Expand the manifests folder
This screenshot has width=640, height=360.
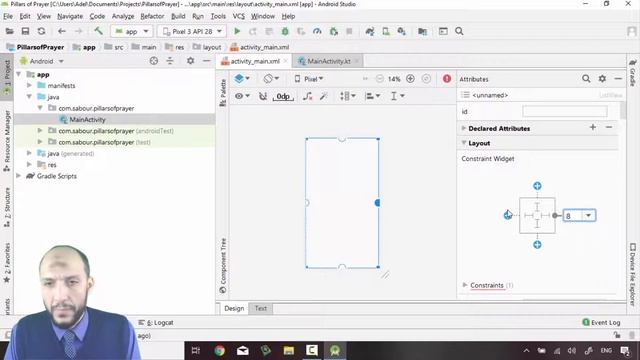tap(29, 85)
